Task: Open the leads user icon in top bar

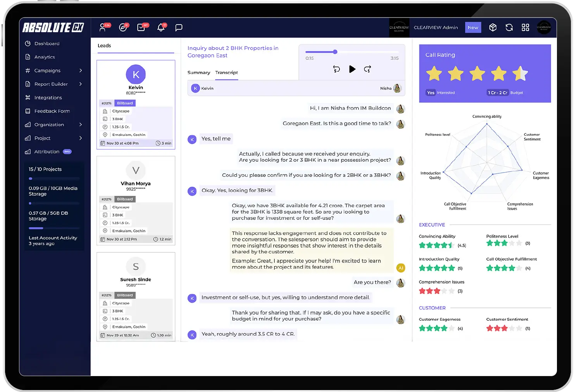Action: [x=103, y=28]
